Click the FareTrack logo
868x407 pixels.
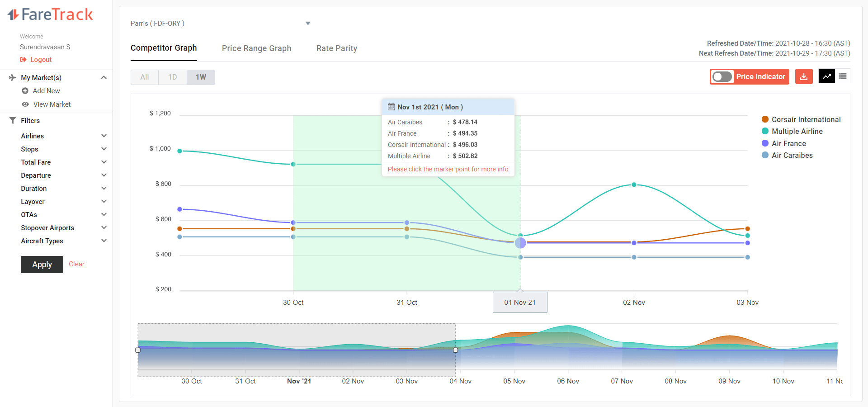coord(50,14)
